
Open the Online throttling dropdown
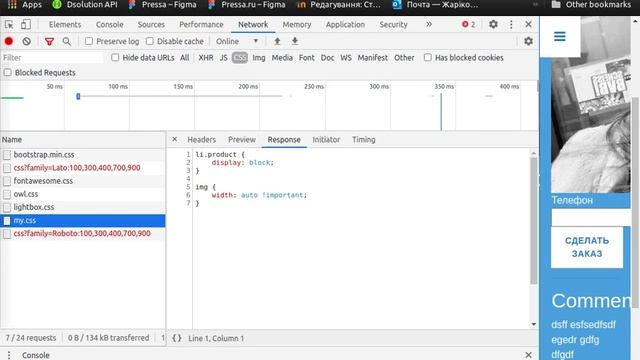pos(237,41)
